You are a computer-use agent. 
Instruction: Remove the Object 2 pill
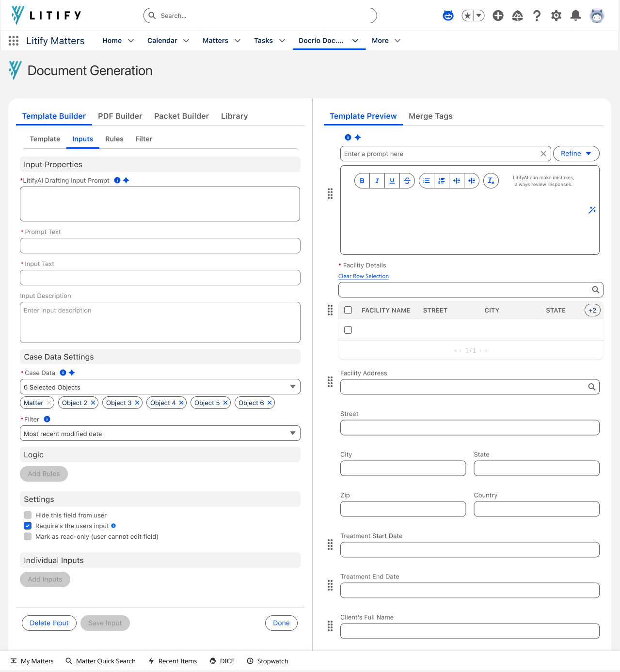point(93,403)
